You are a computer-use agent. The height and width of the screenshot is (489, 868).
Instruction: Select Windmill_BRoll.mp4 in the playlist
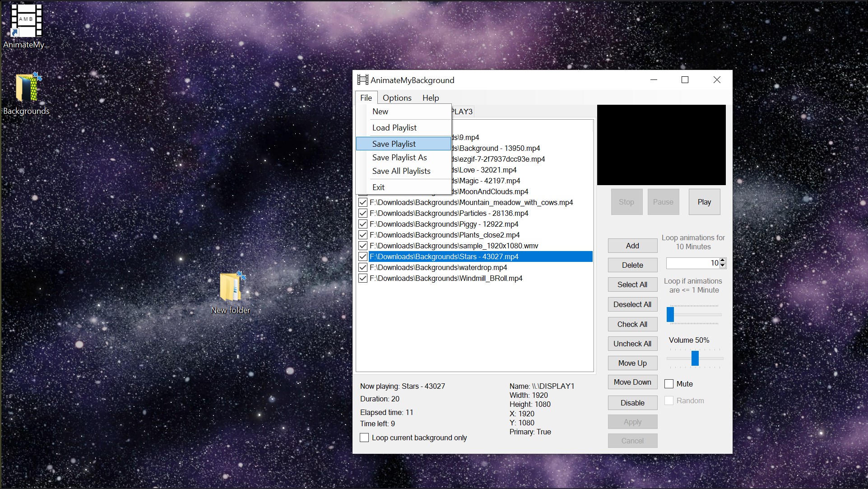pyautogui.click(x=446, y=278)
